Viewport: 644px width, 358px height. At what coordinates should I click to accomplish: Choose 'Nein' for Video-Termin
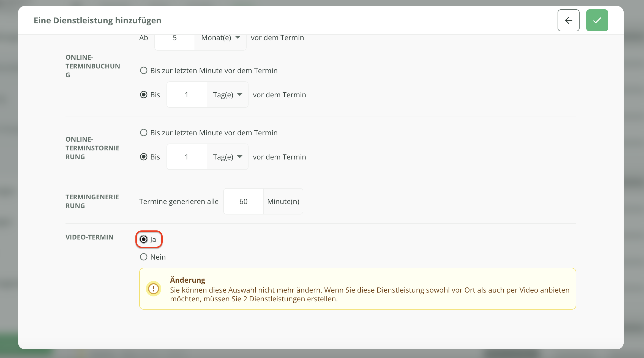click(144, 257)
